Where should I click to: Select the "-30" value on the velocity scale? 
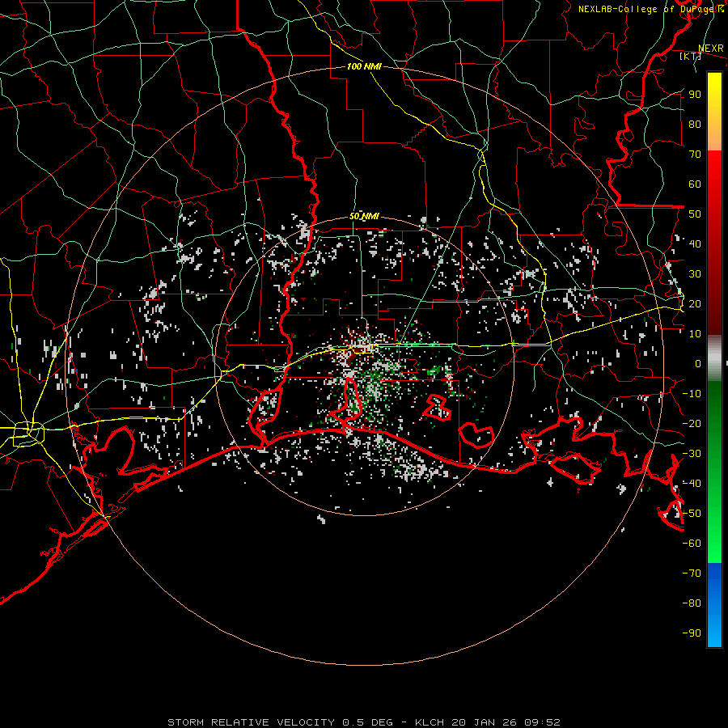(x=692, y=454)
